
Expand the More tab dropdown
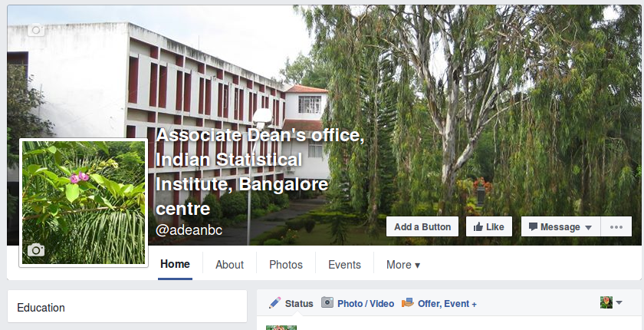coord(403,265)
